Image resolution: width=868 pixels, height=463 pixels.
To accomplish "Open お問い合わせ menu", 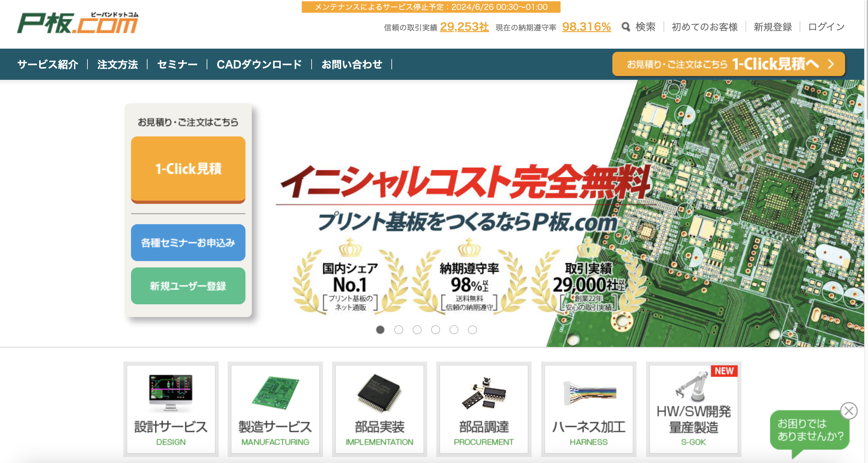I will 352,64.
